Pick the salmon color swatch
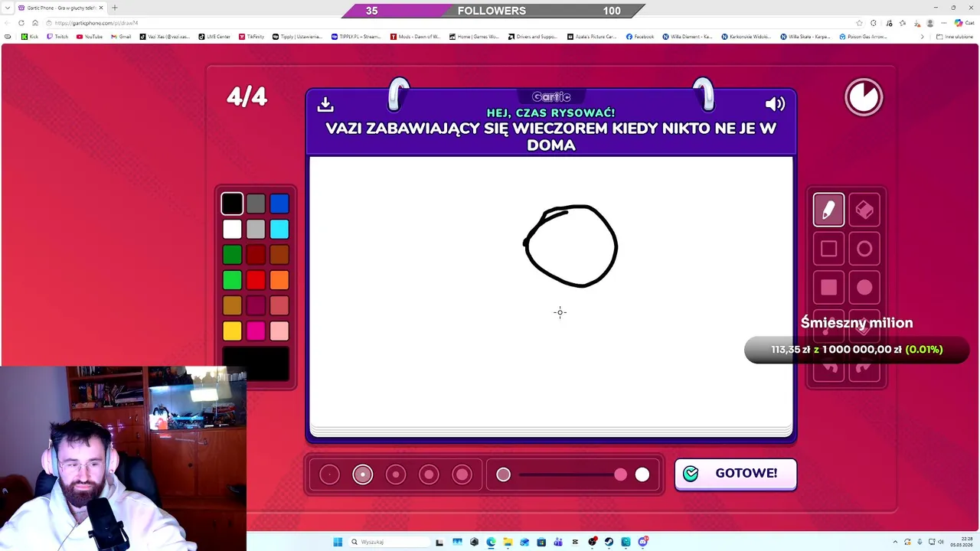 pyautogui.click(x=279, y=305)
